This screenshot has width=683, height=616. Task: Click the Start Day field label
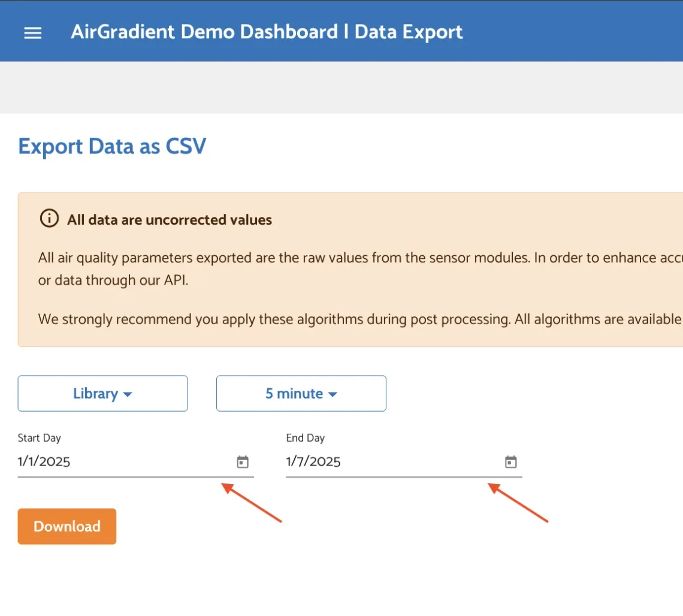[x=39, y=437]
